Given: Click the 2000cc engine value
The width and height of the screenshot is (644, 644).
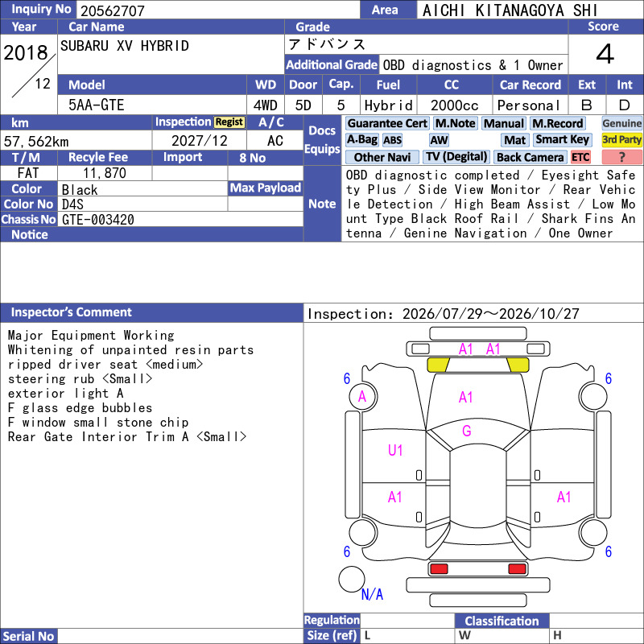Looking at the screenshot, I should 455,105.
